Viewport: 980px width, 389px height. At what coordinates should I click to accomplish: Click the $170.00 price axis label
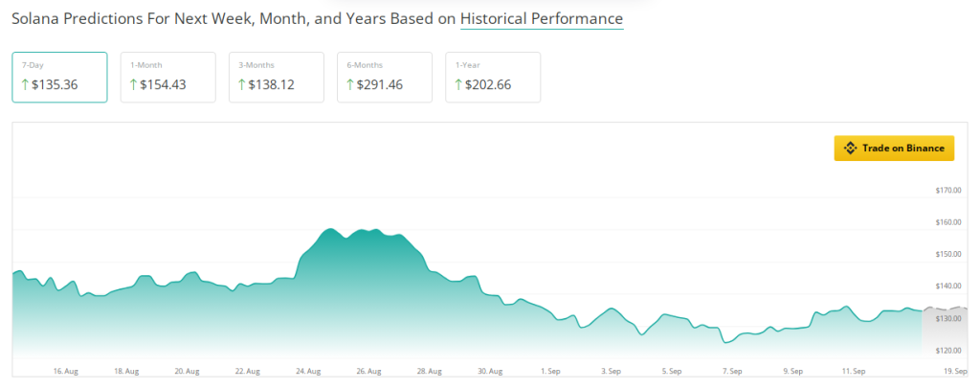click(947, 191)
